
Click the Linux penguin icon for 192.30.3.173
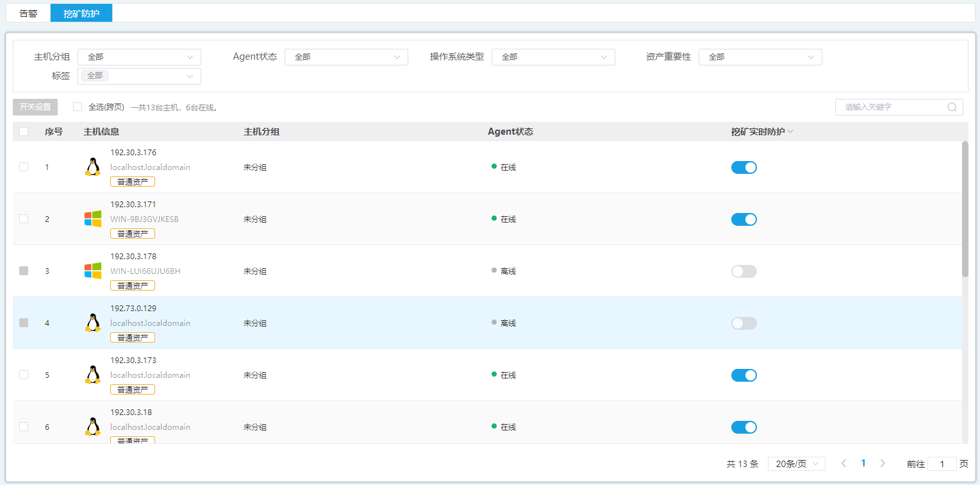(x=93, y=375)
